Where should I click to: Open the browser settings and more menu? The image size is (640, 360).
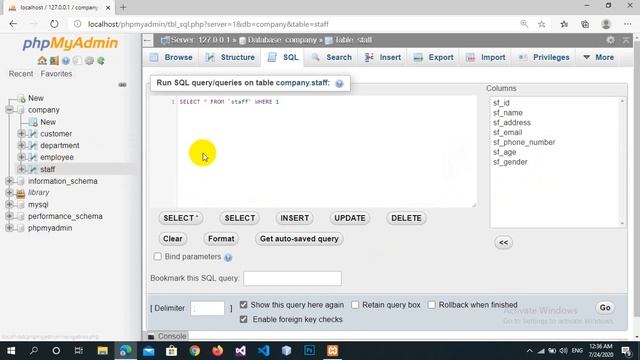[x=628, y=24]
